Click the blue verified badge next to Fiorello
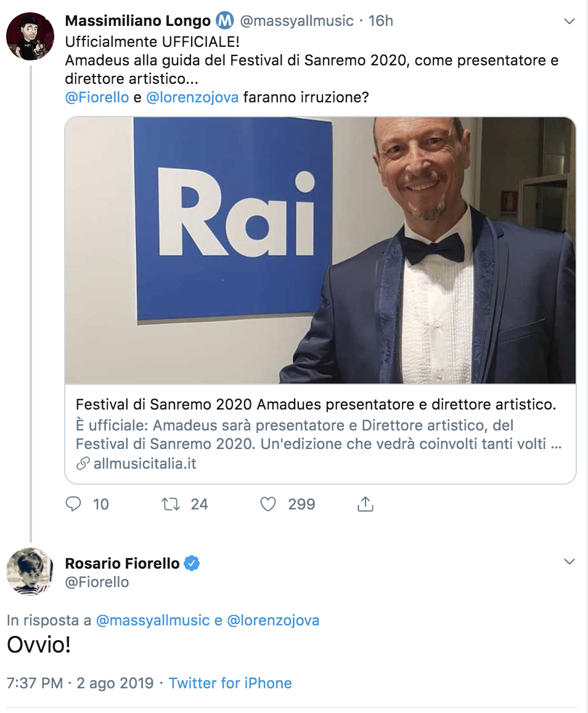This screenshot has height=713, width=588. [x=192, y=563]
